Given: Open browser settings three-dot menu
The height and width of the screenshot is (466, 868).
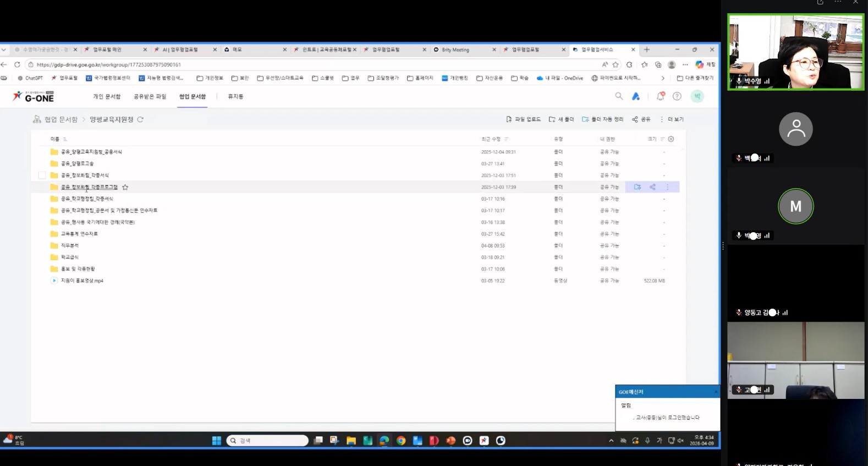Looking at the screenshot, I should (x=685, y=64).
